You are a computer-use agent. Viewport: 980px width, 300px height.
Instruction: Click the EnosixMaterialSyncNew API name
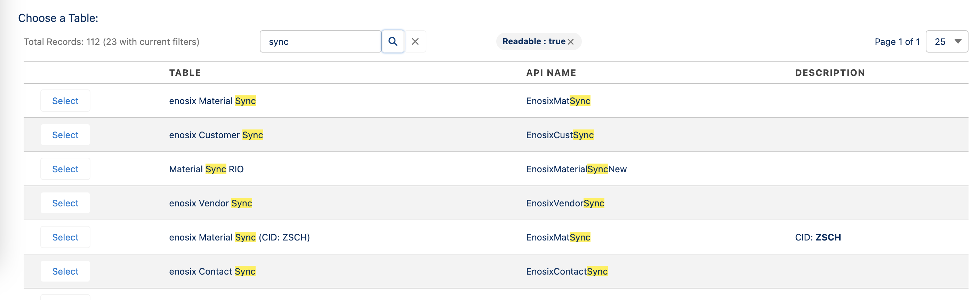[576, 169]
